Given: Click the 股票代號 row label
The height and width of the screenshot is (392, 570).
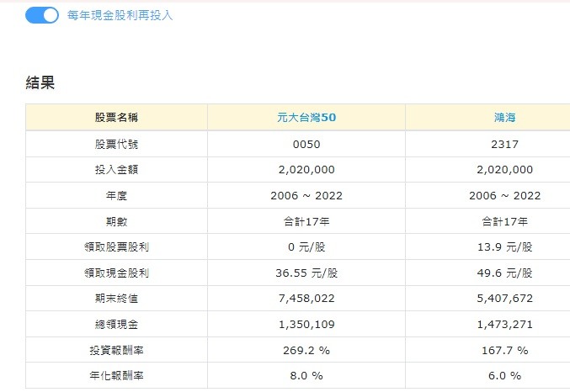Looking at the screenshot, I should coord(116,144).
